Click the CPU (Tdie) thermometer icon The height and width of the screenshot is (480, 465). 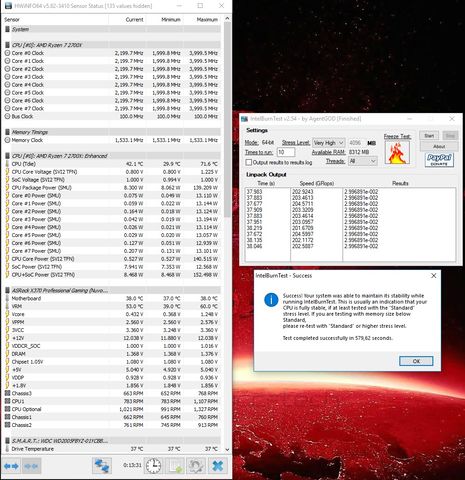pos(7,164)
